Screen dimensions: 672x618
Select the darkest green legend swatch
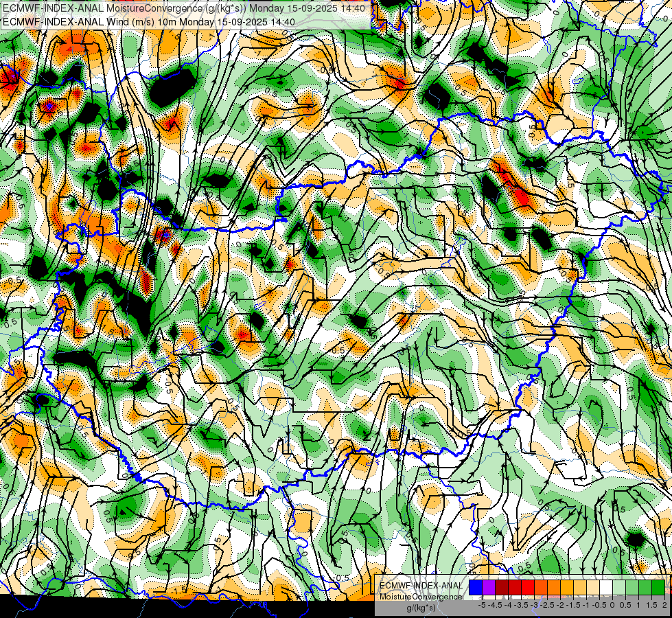[x=658, y=587]
